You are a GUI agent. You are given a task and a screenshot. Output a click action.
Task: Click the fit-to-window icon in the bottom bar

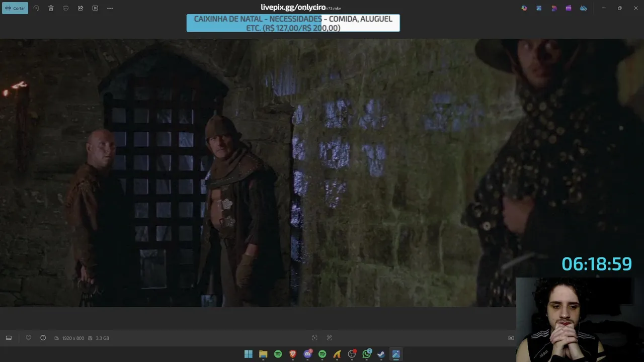pyautogui.click(x=314, y=338)
